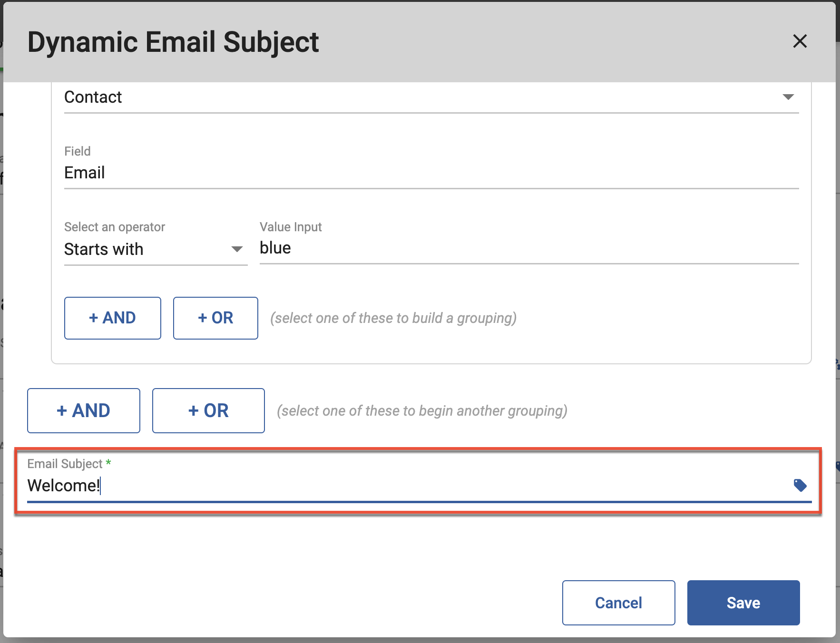Save the dynamic email subject
The width and height of the screenshot is (840, 643).
(743, 603)
